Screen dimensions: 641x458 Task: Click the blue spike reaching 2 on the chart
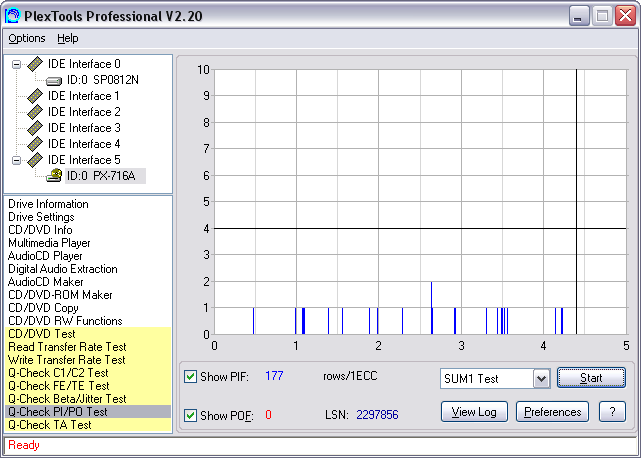click(x=431, y=307)
